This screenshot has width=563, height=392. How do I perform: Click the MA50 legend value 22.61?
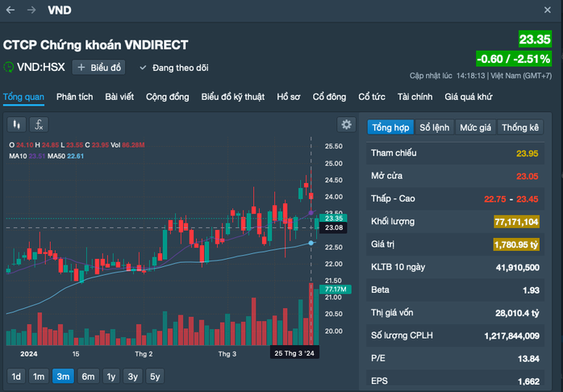click(x=75, y=156)
